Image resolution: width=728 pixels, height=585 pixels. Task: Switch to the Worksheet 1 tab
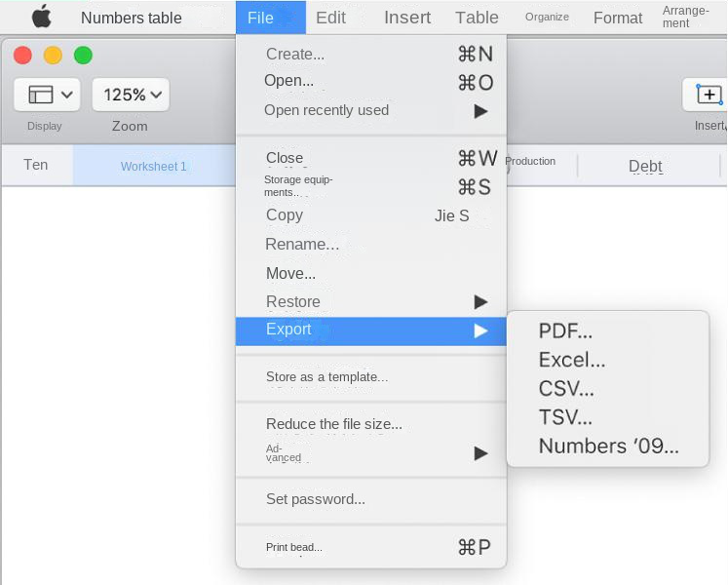[154, 166]
